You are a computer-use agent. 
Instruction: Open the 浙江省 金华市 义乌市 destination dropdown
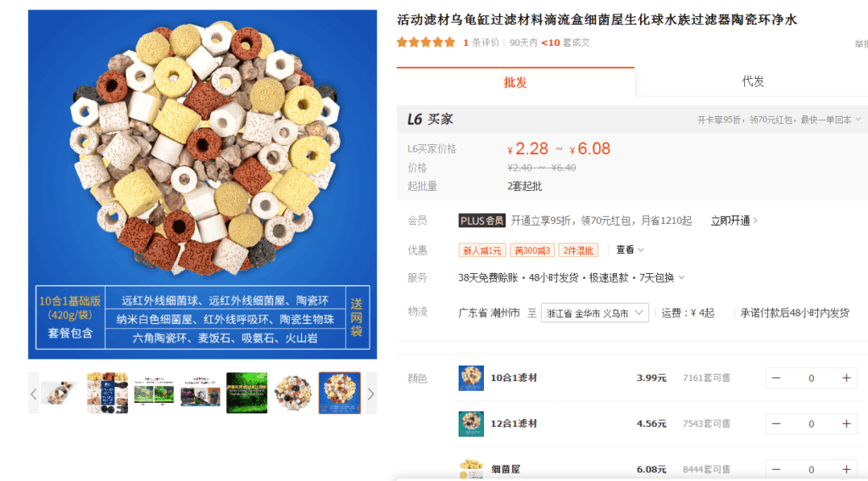tap(594, 313)
